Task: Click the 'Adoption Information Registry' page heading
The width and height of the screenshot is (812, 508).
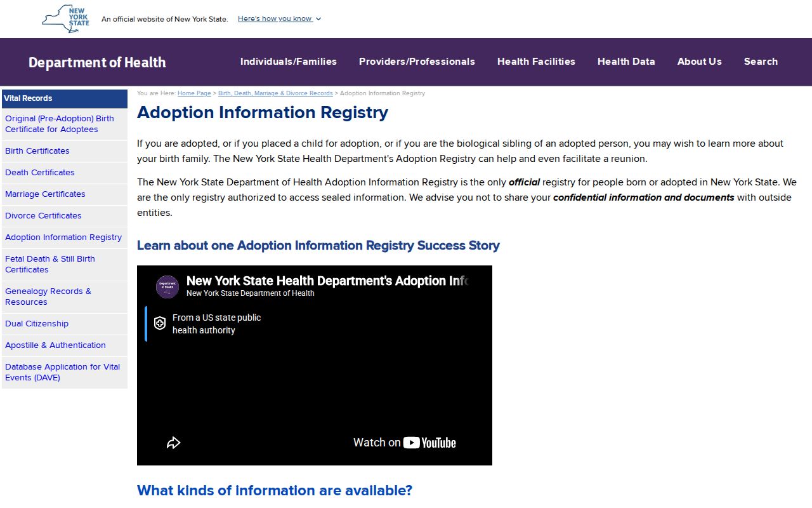Action: 263,112
